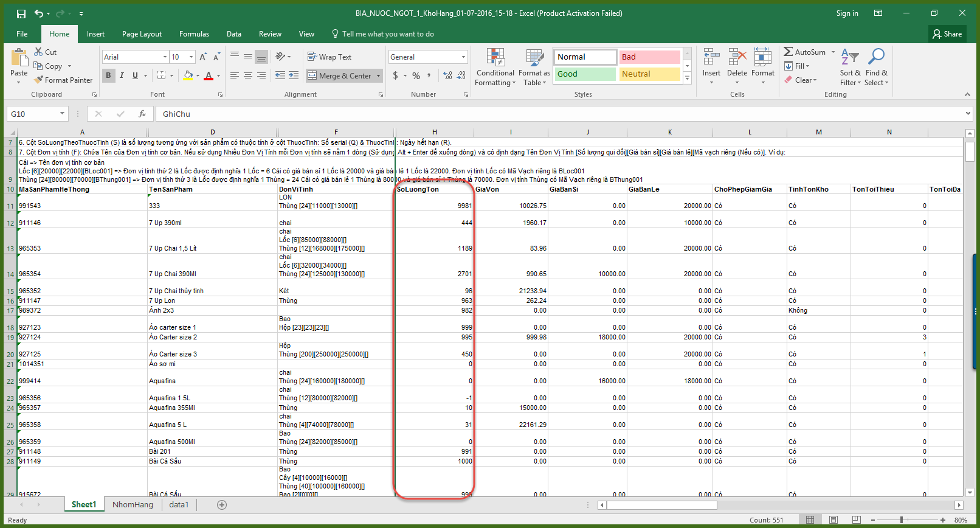Apply the Good cell style swatch
The image size is (980, 528).
pos(584,74)
